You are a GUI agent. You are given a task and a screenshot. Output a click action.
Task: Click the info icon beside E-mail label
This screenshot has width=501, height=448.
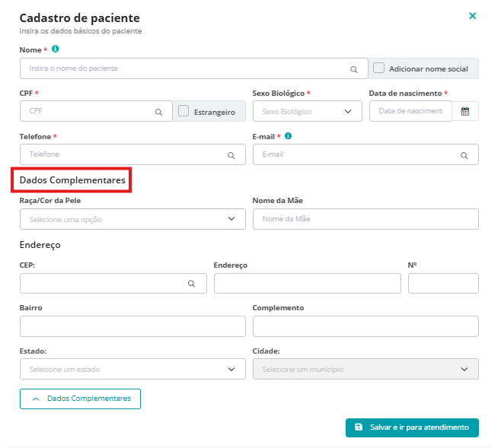(289, 137)
